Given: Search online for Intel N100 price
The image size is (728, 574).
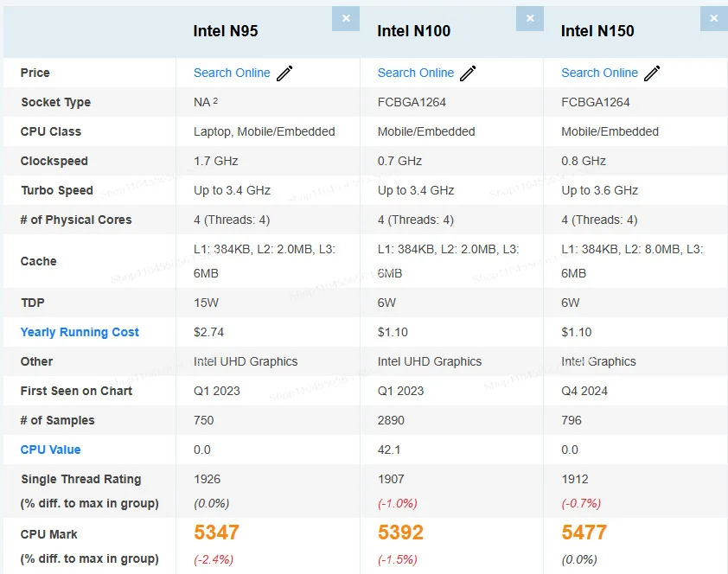Looking at the screenshot, I should point(416,73).
